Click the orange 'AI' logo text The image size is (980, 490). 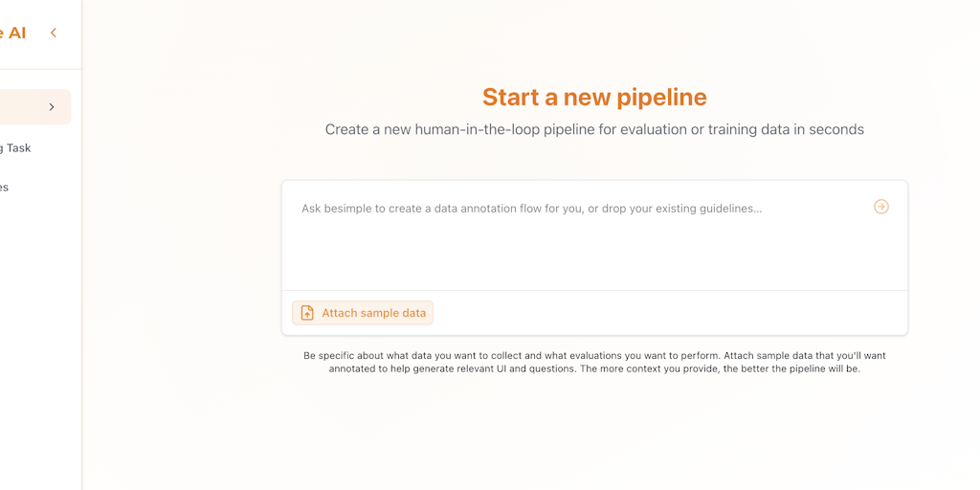(13, 33)
